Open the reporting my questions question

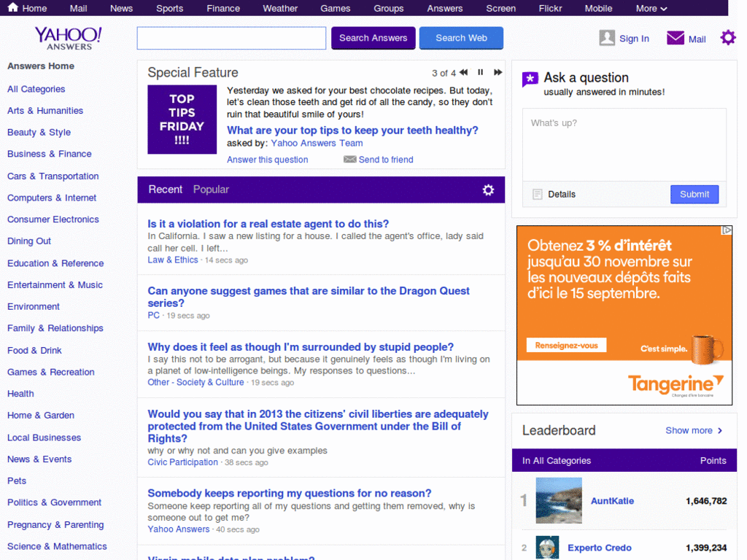click(x=290, y=494)
